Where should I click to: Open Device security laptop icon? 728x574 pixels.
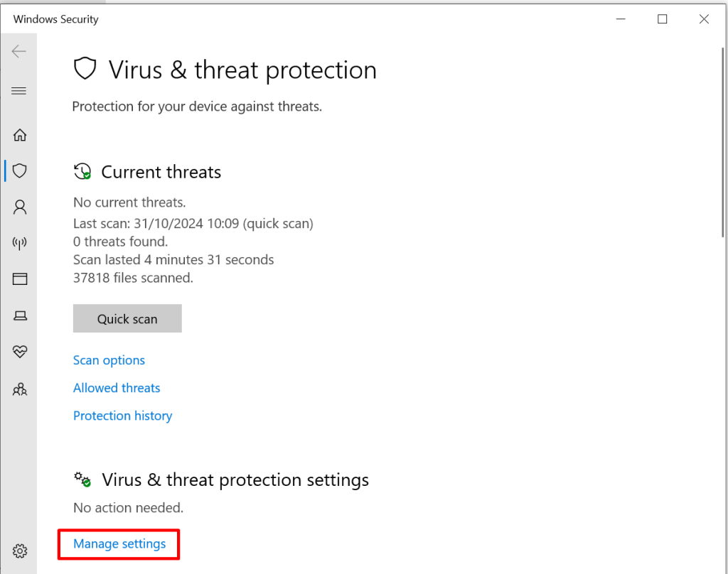(20, 315)
